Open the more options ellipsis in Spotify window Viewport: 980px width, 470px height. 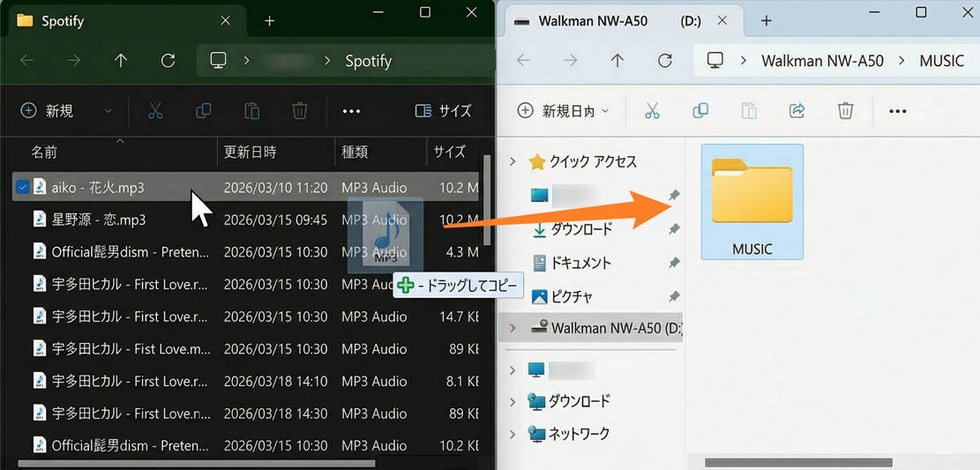[x=352, y=112]
